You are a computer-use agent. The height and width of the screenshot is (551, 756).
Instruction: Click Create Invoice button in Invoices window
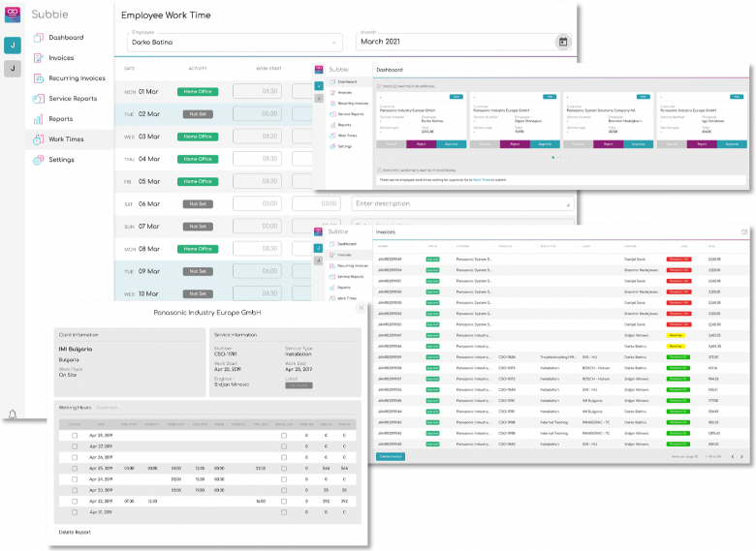coord(391,457)
